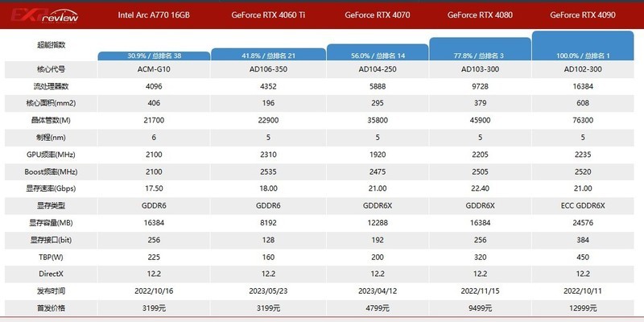Select the 160 TBP value

pyautogui.click(x=268, y=257)
